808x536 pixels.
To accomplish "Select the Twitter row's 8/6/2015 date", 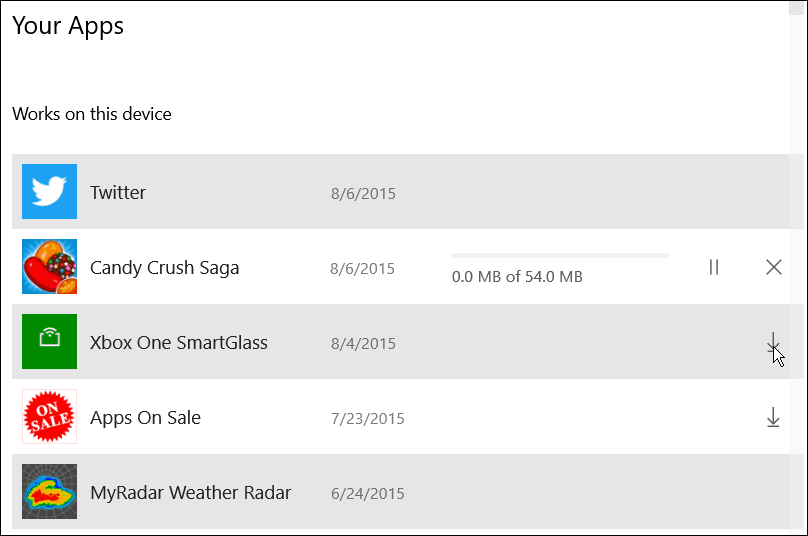I will (363, 194).
